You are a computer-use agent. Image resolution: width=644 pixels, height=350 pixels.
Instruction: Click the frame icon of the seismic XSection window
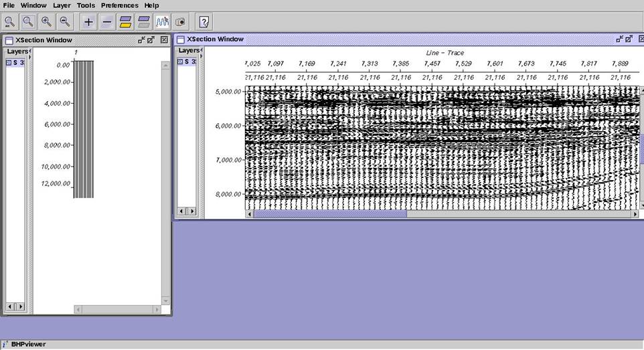coord(180,39)
